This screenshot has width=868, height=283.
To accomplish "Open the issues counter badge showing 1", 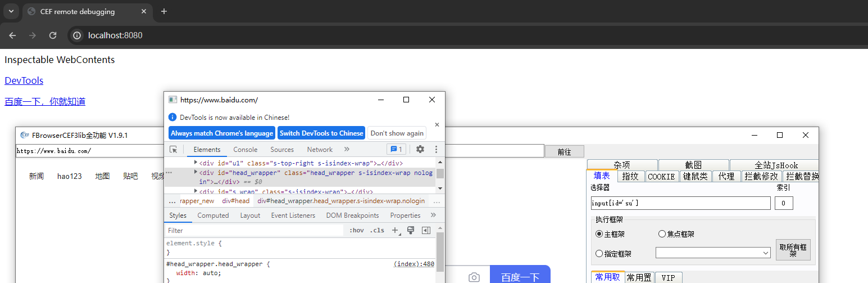I will [396, 149].
